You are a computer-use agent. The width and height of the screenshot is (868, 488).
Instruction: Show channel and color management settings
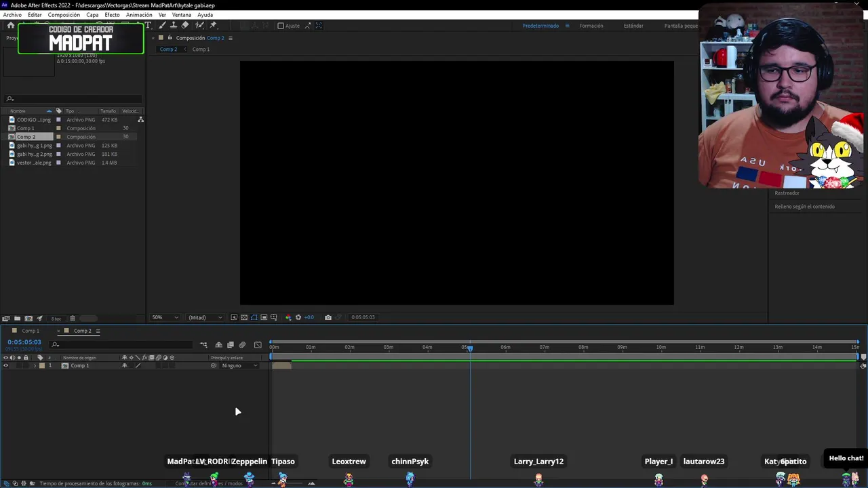[288, 317]
